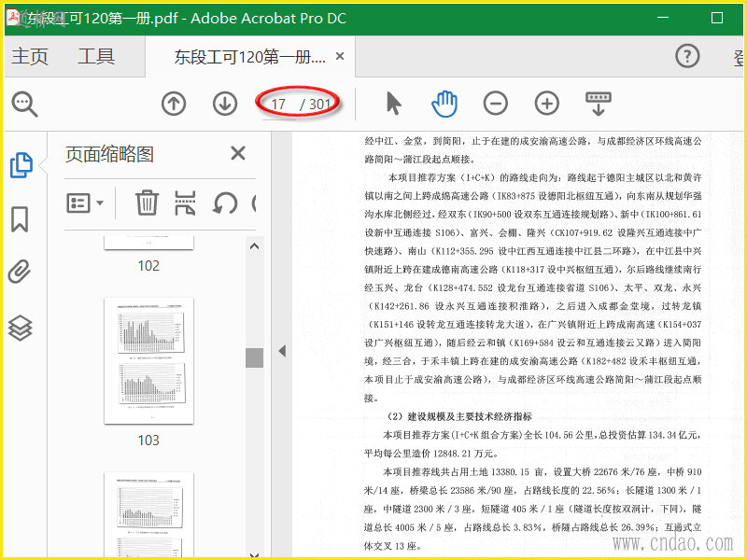Close the 东段工可120第一册 document tab
The height and width of the screenshot is (560, 747).
click(340, 56)
